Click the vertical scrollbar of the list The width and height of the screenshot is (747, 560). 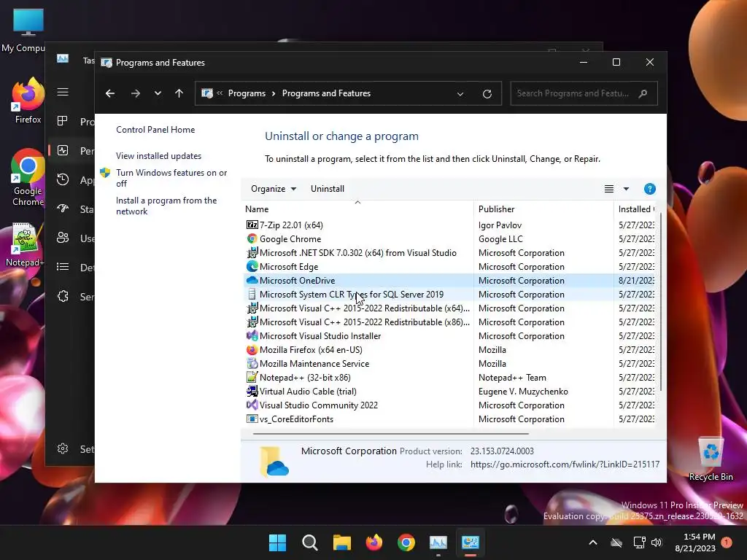(x=661, y=301)
